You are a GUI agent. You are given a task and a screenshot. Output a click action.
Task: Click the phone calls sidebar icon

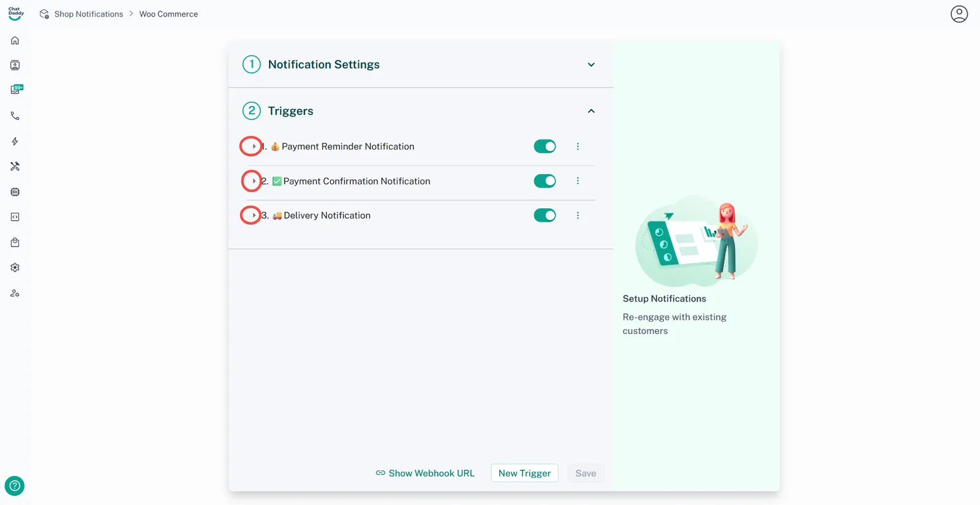(x=15, y=116)
